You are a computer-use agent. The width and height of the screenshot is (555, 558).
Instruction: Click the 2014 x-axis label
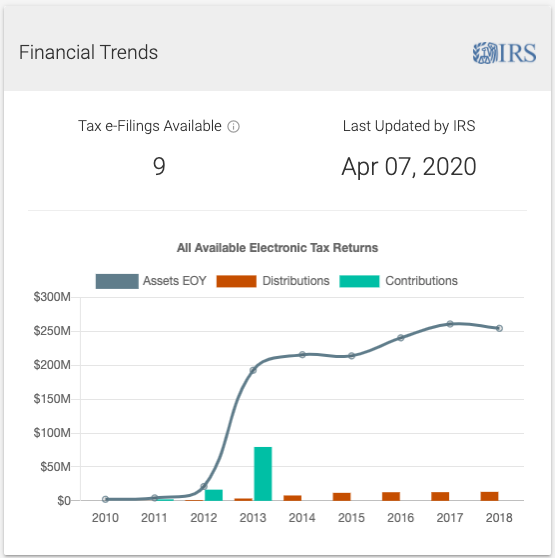pos(302,518)
